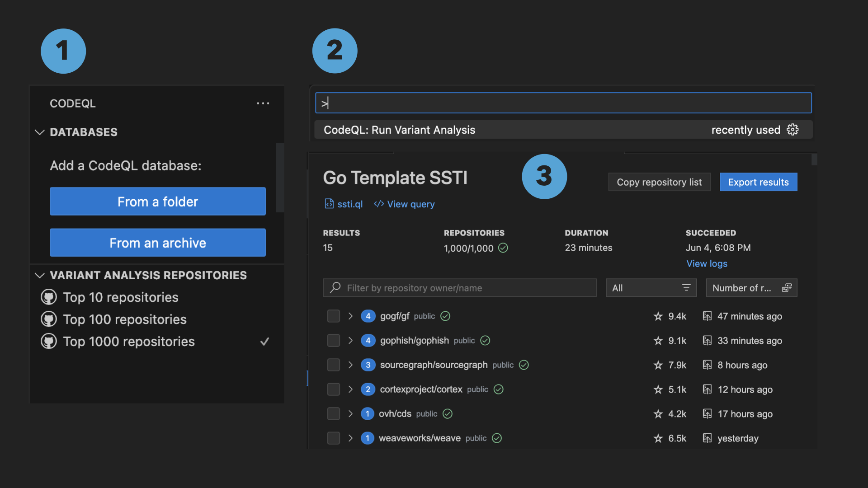Click result count badge 4 for gogf/gf
The image size is (868, 488).
pyautogui.click(x=368, y=316)
